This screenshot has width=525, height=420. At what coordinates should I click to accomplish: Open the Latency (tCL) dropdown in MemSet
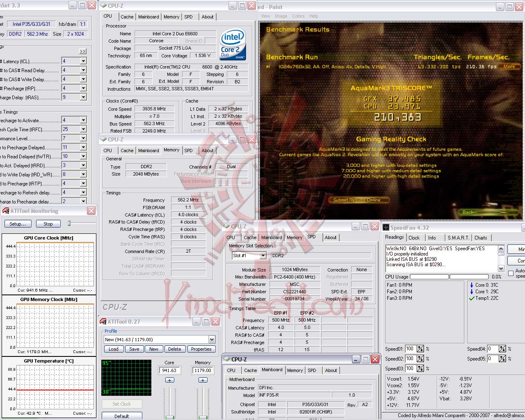click(83, 61)
